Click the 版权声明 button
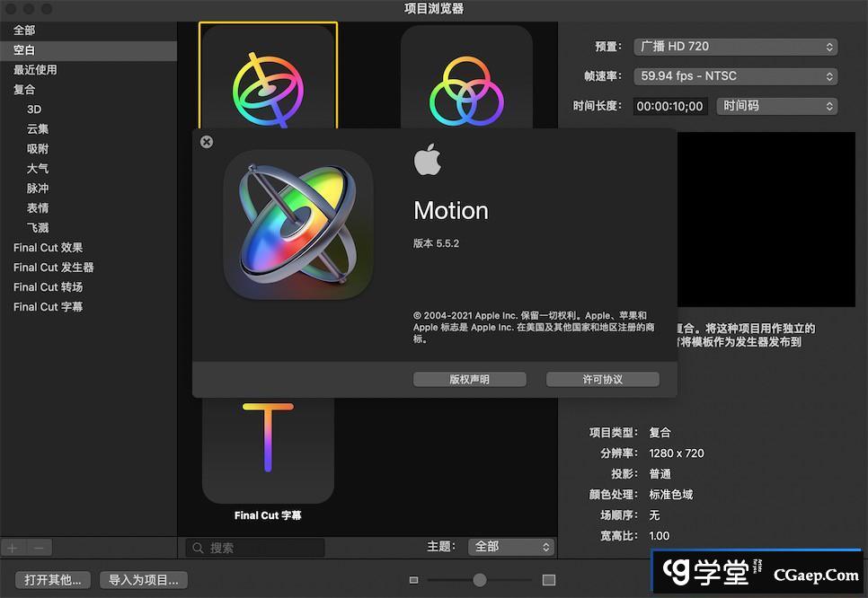868x598 pixels. (469, 380)
